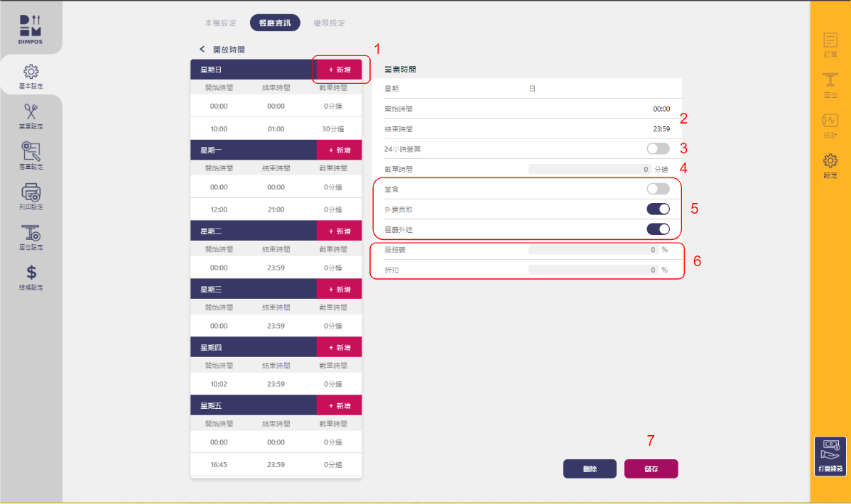Viewport: 851px width, 504px height.
Task: Open 落單設定 order settings icon
Action: tap(31, 155)
